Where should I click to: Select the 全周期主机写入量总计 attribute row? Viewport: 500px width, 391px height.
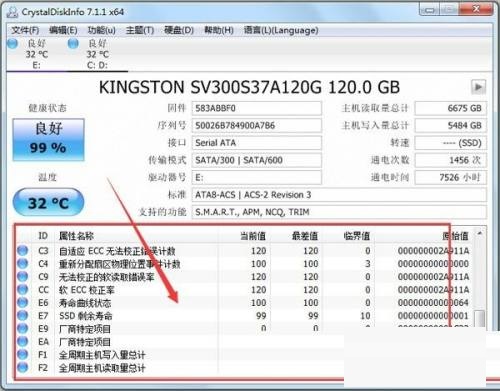click(x=180, y=355)
